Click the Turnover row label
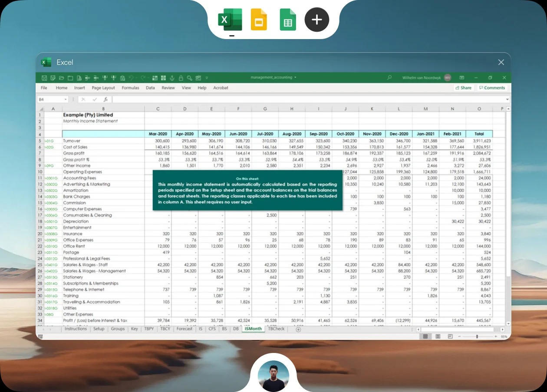Image resolution: width=547 pixels, height=392 pixels. tap(72, 141)
